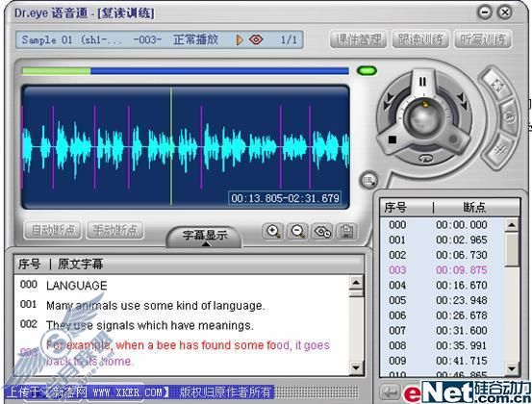Click the time range display 00:13.805-02:31.679

[285, 198]
